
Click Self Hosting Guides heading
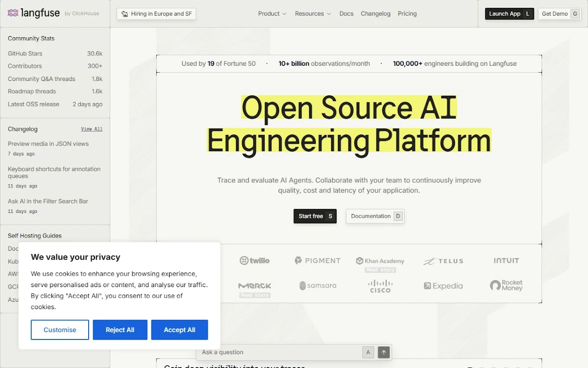(x=35, y=236)
